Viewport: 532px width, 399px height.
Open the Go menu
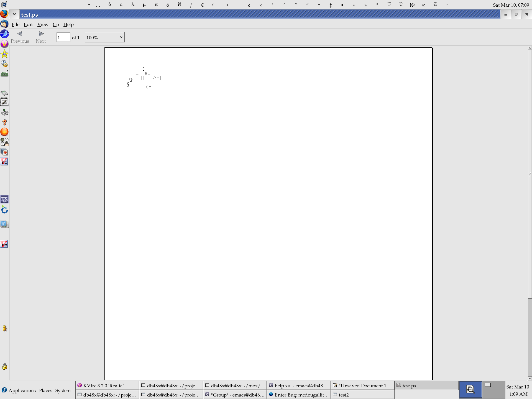(x=56, y=24)
